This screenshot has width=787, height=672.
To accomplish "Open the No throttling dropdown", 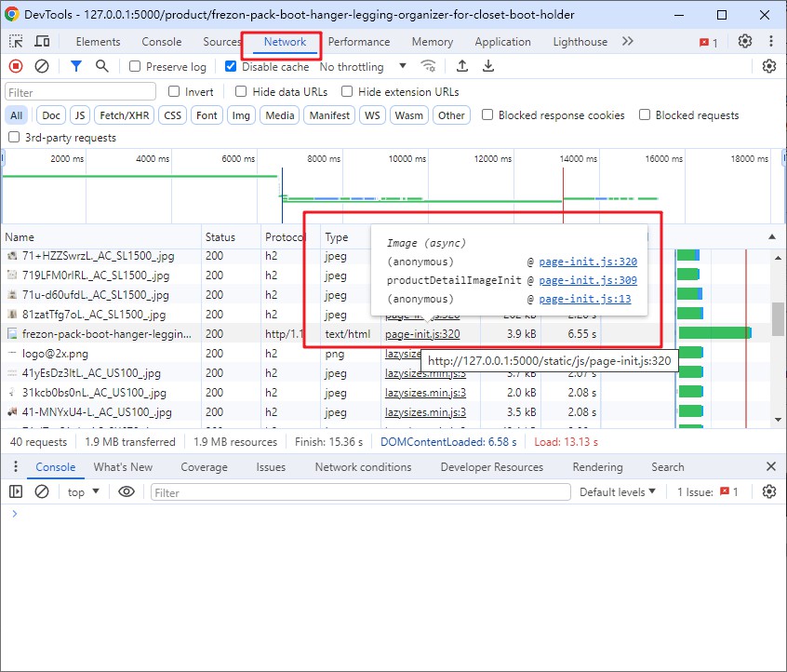I will point(363,67).
